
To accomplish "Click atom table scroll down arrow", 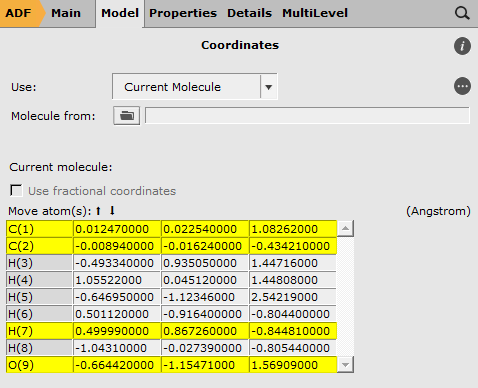I will click(x=345, y=365).
